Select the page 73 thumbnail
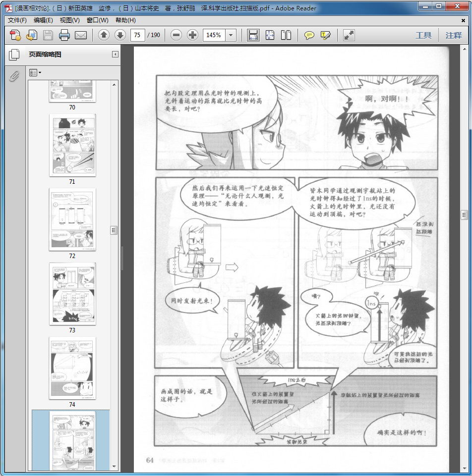 click(x=72, y=294)
